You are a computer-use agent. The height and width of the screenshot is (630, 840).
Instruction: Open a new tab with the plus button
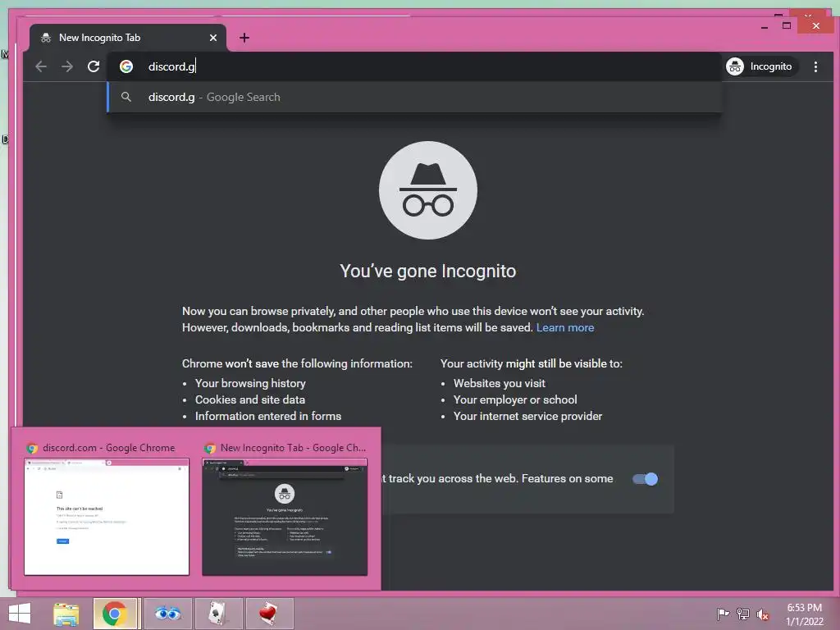(x=244, y=38)
